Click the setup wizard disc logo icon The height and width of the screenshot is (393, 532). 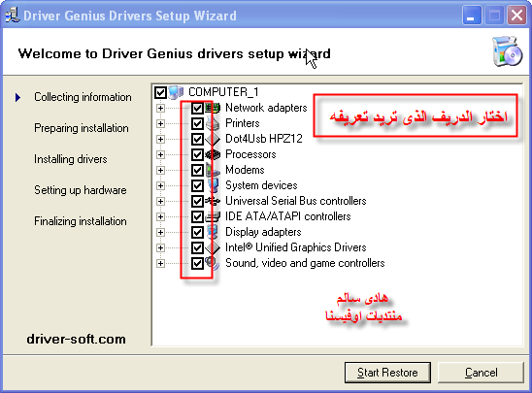pyautogui.click(x=507, y=51)
